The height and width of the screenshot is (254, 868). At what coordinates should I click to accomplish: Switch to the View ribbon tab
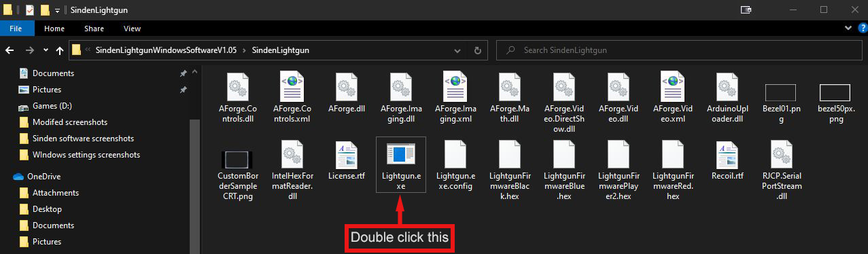point(132,29)
